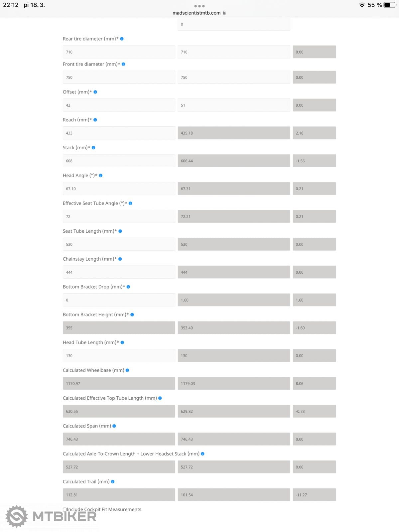Click the MTBIKER logo watermark
The width and height of the screenshot is (399, 532).
pyautogui.click(x=51, y=516)
